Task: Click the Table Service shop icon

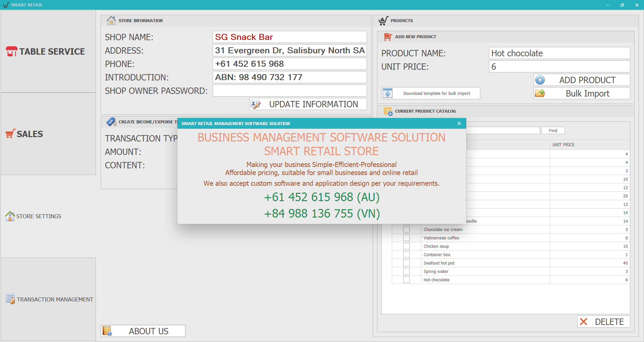Action: click(11, 51)
